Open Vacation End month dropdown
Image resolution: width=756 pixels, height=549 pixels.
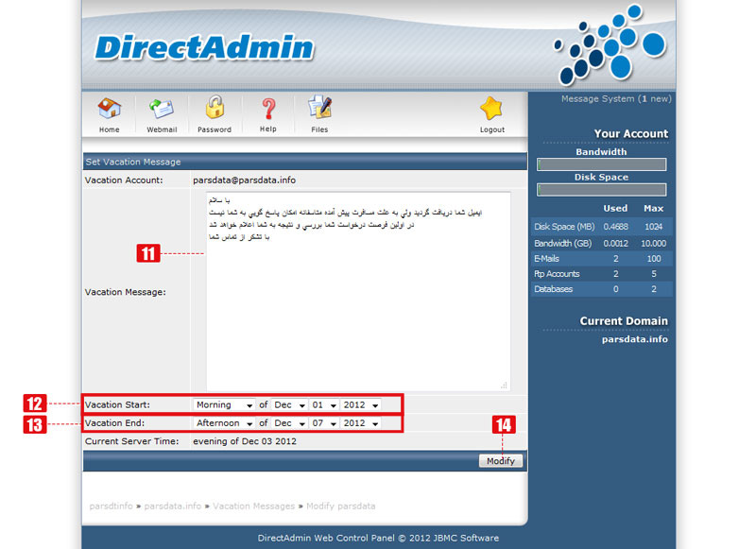(x=289, y=423)
